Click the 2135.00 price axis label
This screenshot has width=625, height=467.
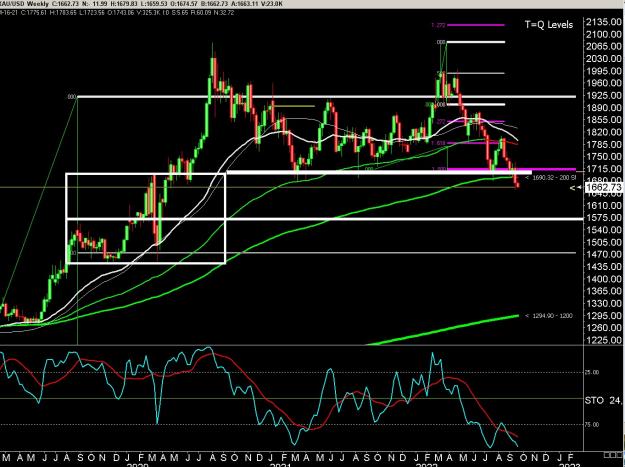click(604, 22)
